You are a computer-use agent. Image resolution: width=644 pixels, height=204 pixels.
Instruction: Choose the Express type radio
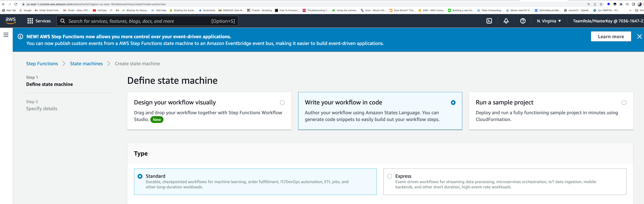(389, 176)
